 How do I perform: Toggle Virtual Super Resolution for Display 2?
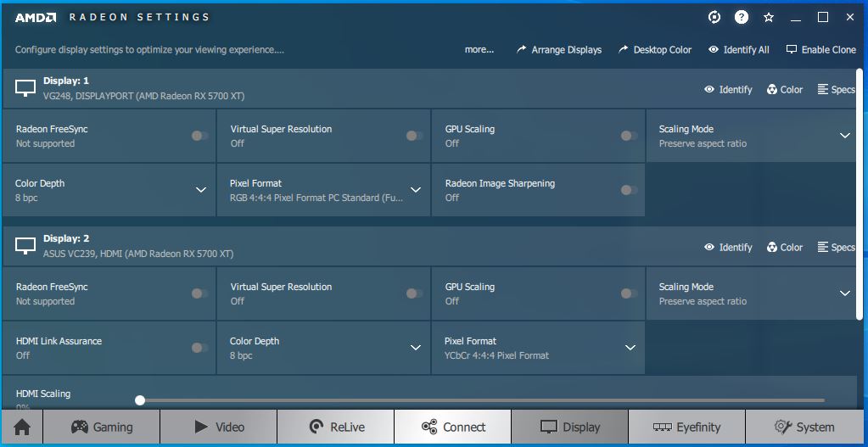click(415, 293)
